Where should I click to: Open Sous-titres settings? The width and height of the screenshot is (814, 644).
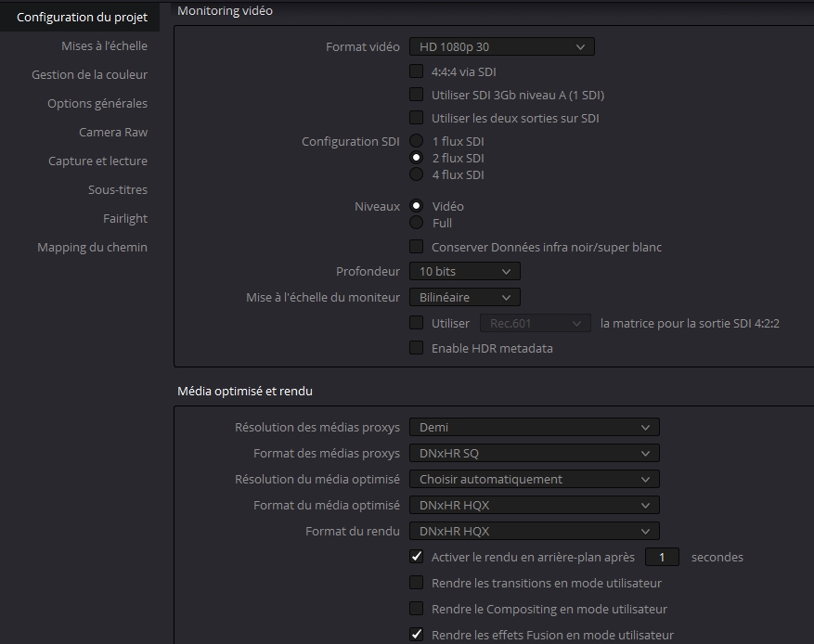tap(118, 189)
